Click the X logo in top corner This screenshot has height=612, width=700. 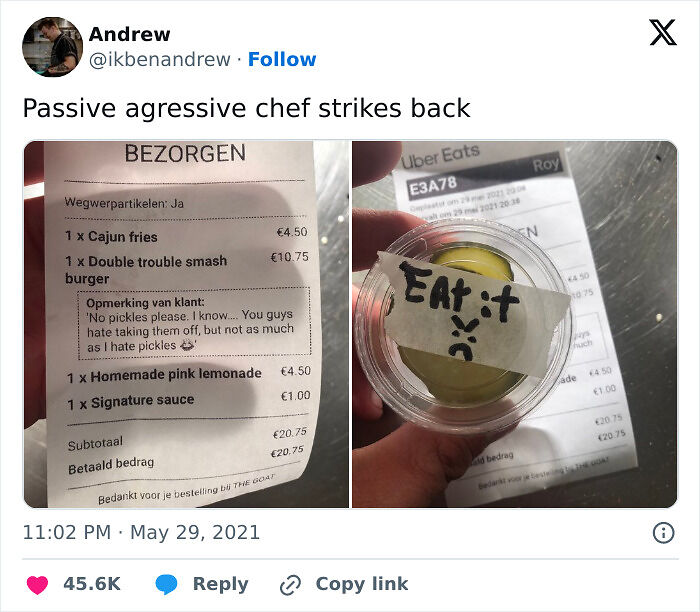(663, 32)
